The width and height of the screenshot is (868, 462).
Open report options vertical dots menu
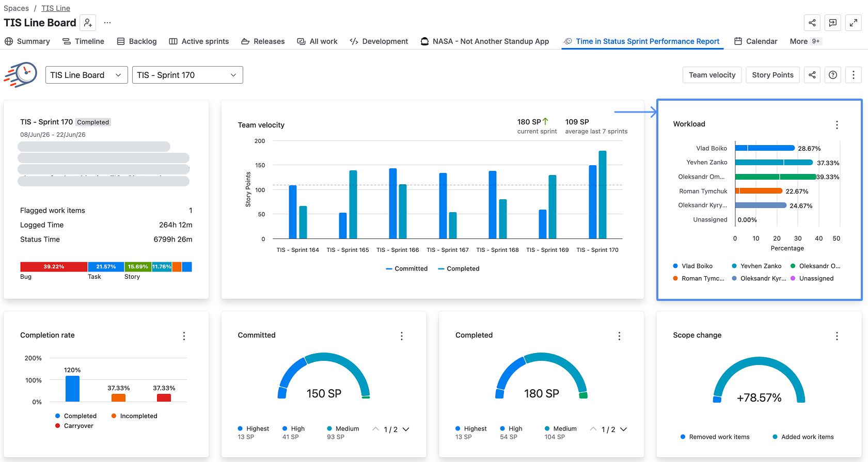pyautogui.click(x=854, y=75)
